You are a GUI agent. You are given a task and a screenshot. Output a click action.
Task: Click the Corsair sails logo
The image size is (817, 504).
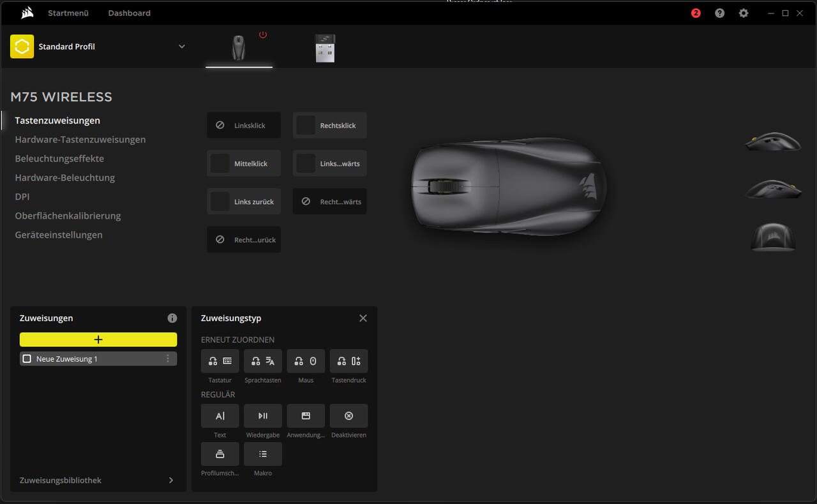coord(27,13)
